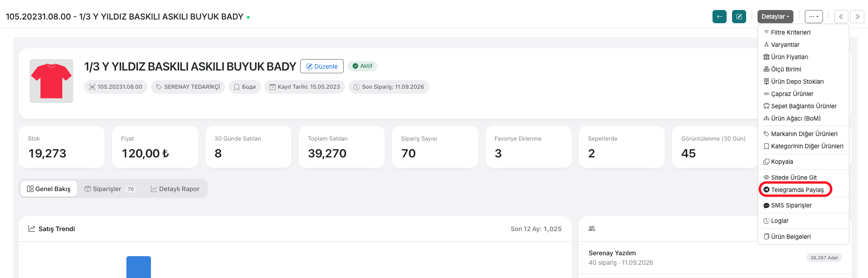Go to next product with double-right chevron
This screenshot has width=868, height=278.
point(857,16)
